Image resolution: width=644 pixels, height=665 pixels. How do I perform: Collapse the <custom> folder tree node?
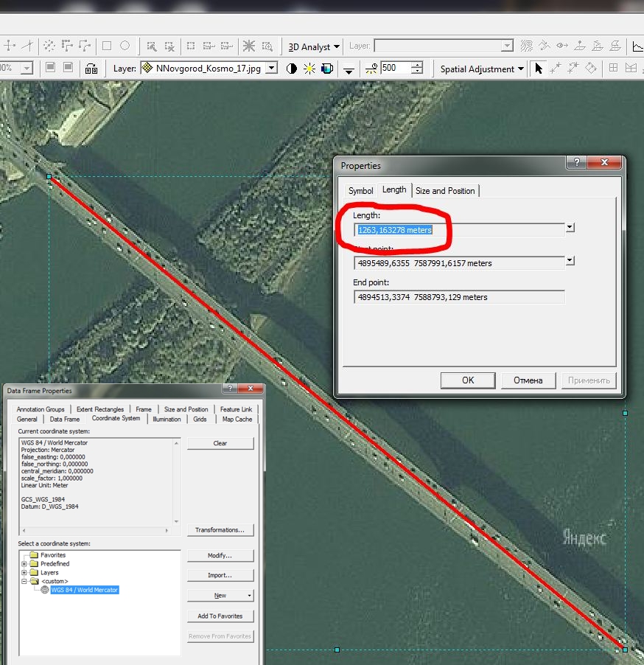24,581
